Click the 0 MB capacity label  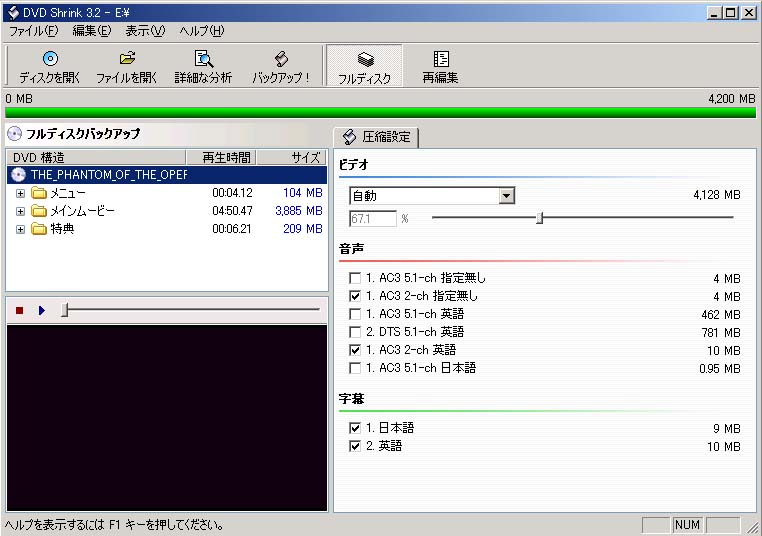19,99
